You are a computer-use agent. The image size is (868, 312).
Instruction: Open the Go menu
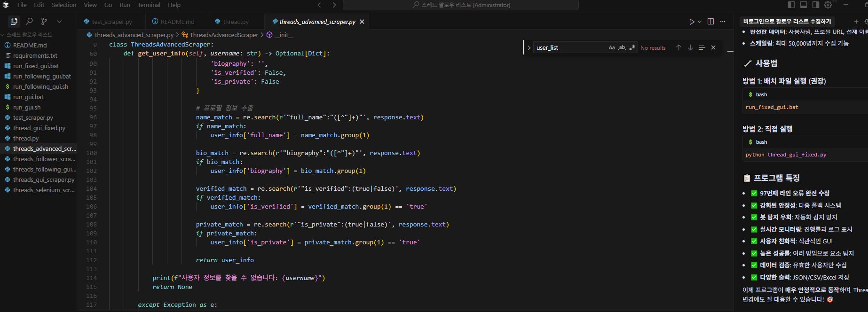pos(108,5)
